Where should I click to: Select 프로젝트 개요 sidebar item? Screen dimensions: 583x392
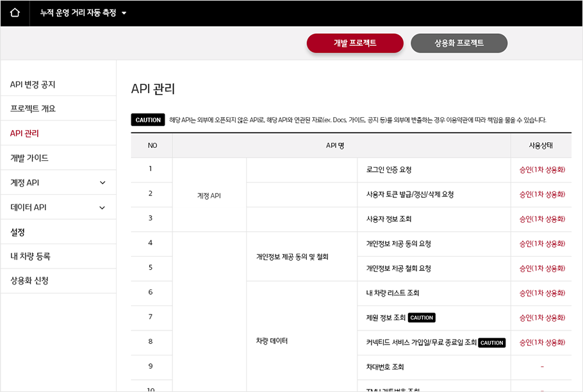pyautogui.click(x=33, y=109)
